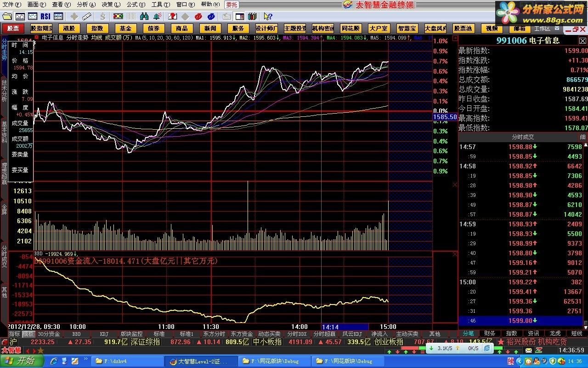Open the alarm bell alert icon
The image size is (588, 368).
(158, 17)
